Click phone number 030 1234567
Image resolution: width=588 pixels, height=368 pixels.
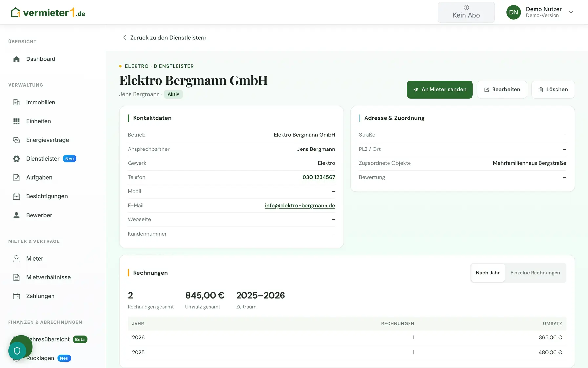click(319, 177)
